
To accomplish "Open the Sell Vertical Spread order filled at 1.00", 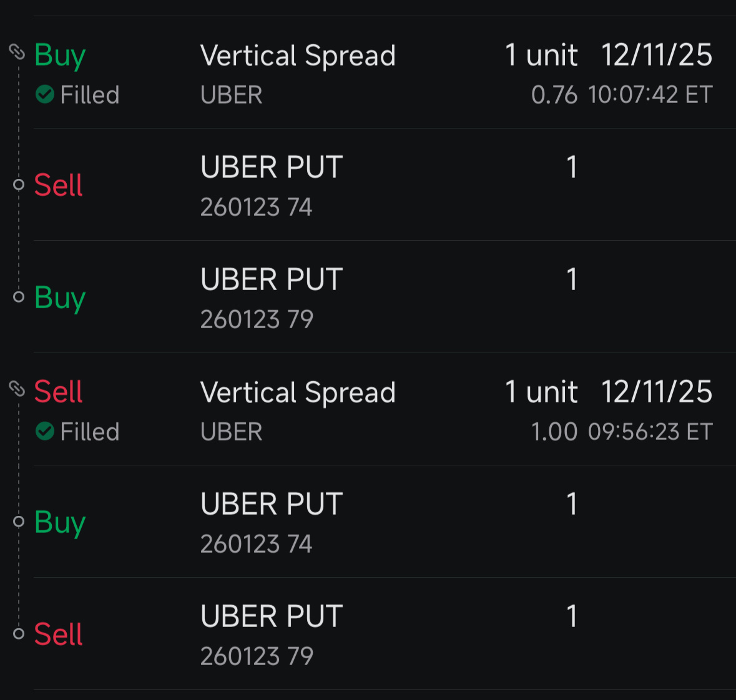I will 385,409.
